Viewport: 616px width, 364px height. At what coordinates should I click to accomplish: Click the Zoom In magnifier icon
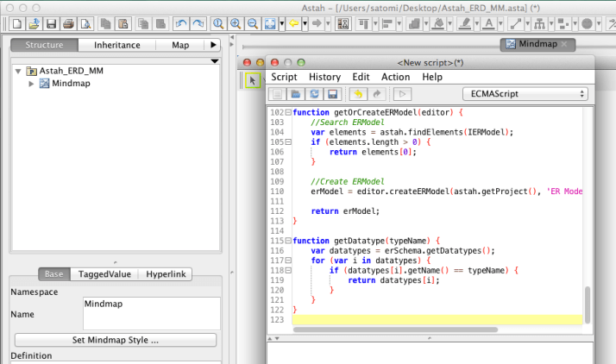235,23
